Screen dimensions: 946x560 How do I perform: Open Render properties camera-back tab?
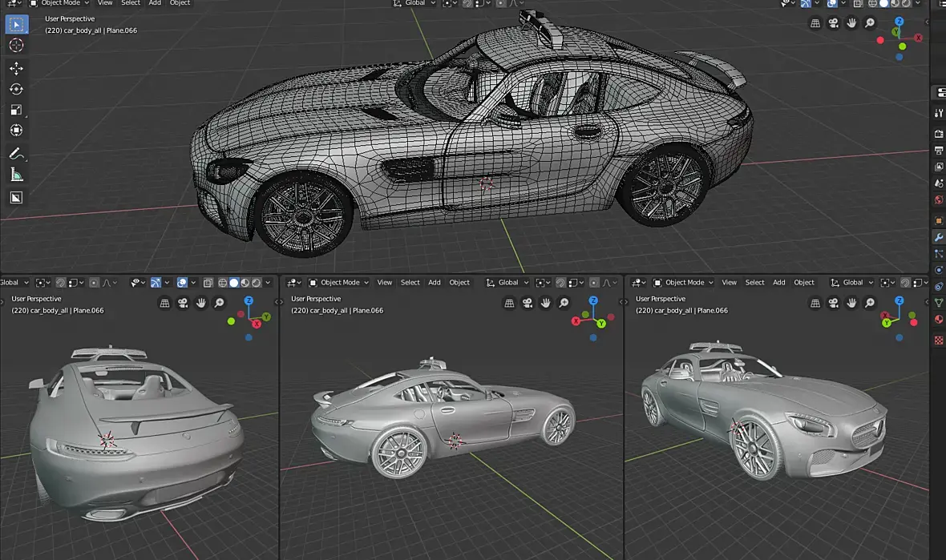click(x=938, y=134)
